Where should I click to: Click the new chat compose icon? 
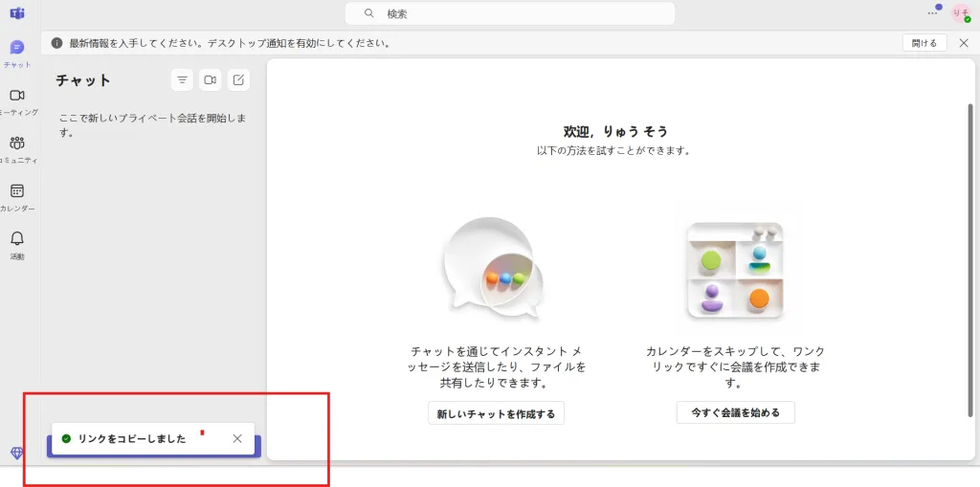tap(238, 80)
